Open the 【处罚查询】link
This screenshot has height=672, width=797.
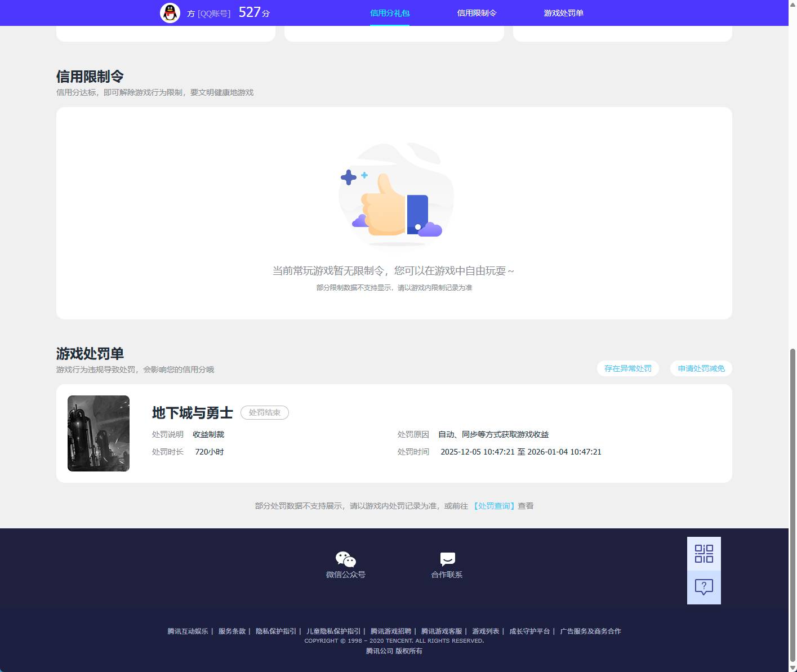[493, 506]
